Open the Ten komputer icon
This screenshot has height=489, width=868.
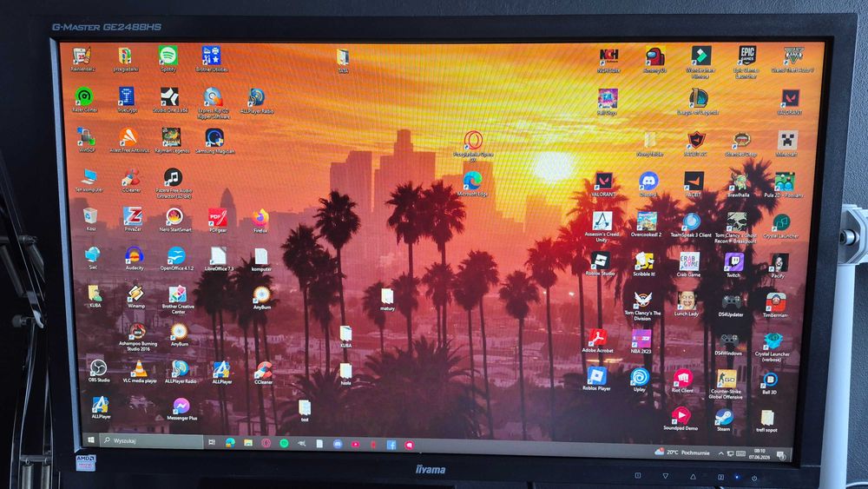89,181
